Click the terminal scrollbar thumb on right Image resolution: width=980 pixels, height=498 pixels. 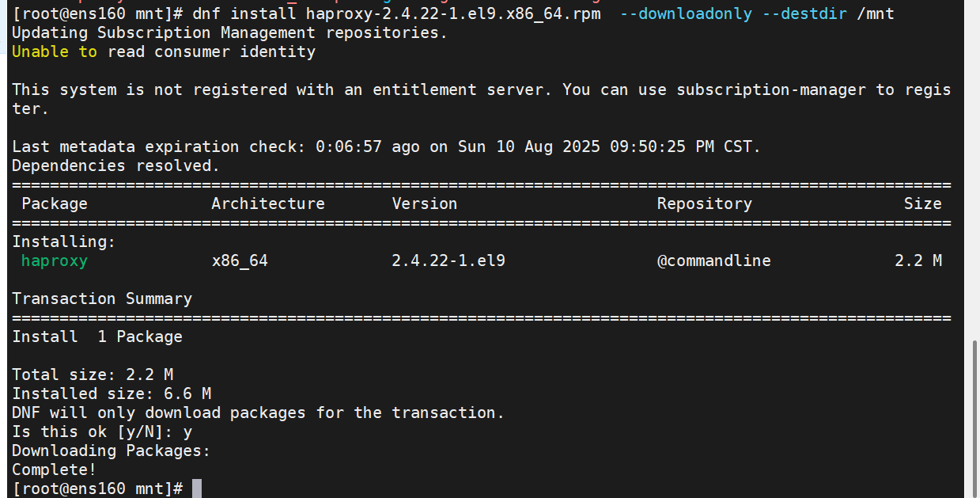974,419
